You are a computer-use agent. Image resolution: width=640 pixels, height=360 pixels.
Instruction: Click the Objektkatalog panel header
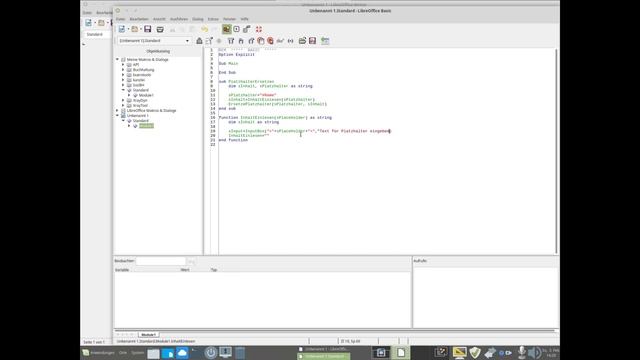(158, 51)
